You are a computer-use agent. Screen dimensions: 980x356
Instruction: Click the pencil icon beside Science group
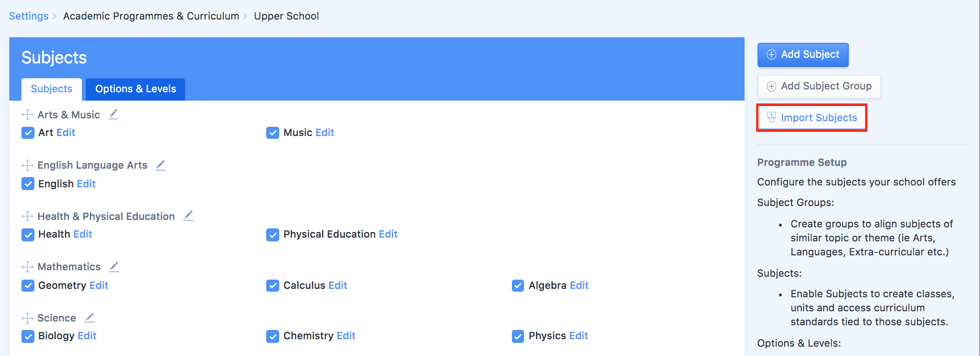coord(90,317)
